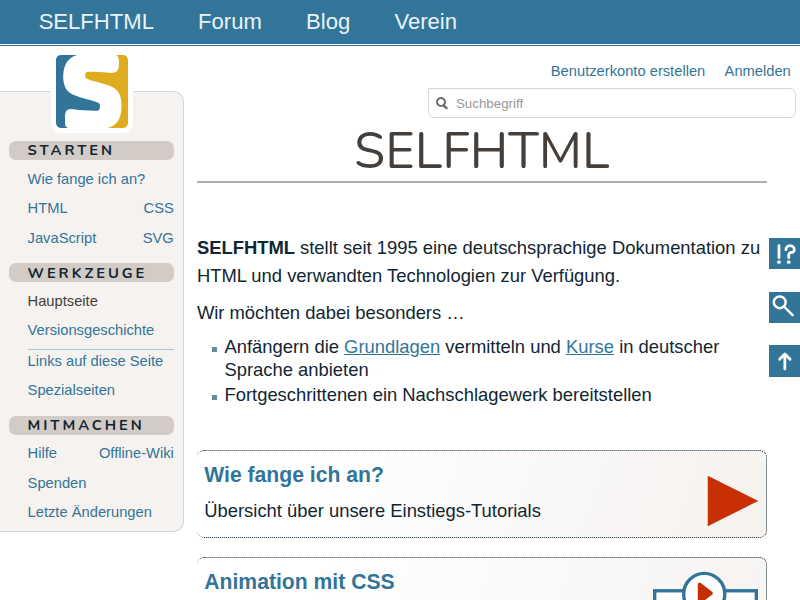
Task: Open Forum in the top navigation bar
Action: pos(230,22)
